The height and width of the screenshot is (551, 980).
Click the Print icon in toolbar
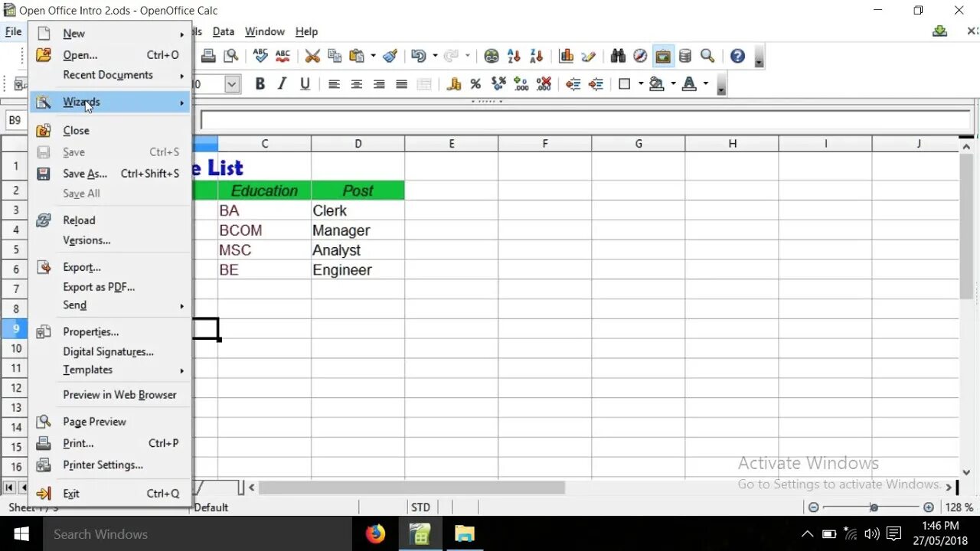point(207,56)
